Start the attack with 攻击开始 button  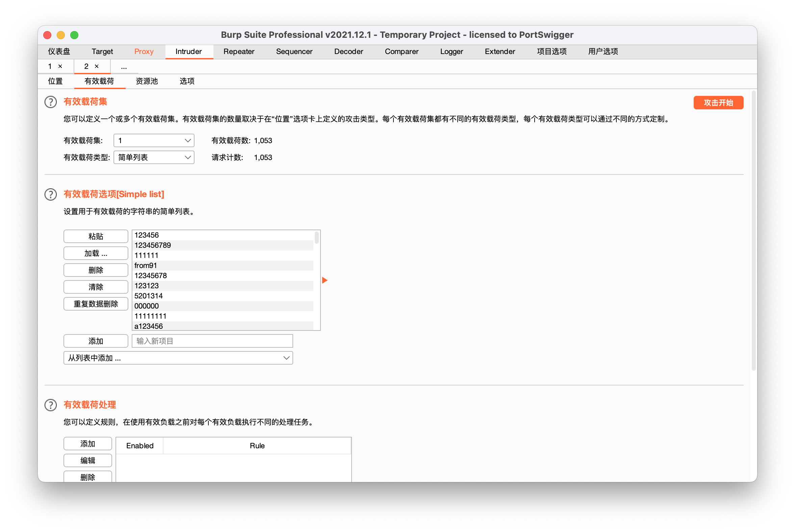click(x=719, y=103)
